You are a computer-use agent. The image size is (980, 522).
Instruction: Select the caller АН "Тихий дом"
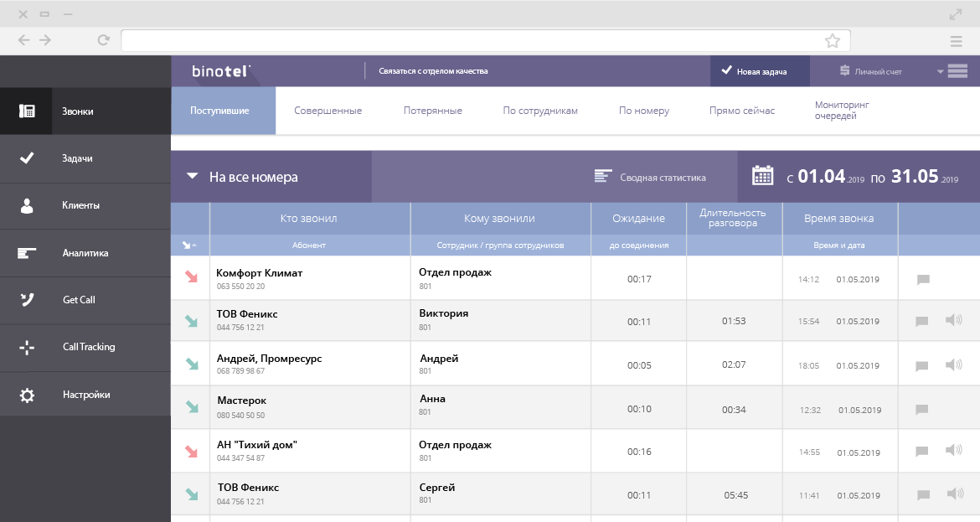coord(257,445)
